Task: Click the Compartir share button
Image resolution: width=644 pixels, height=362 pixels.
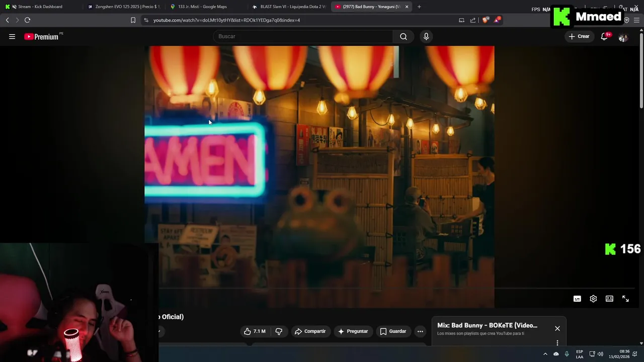Action: tap(310, 331)
